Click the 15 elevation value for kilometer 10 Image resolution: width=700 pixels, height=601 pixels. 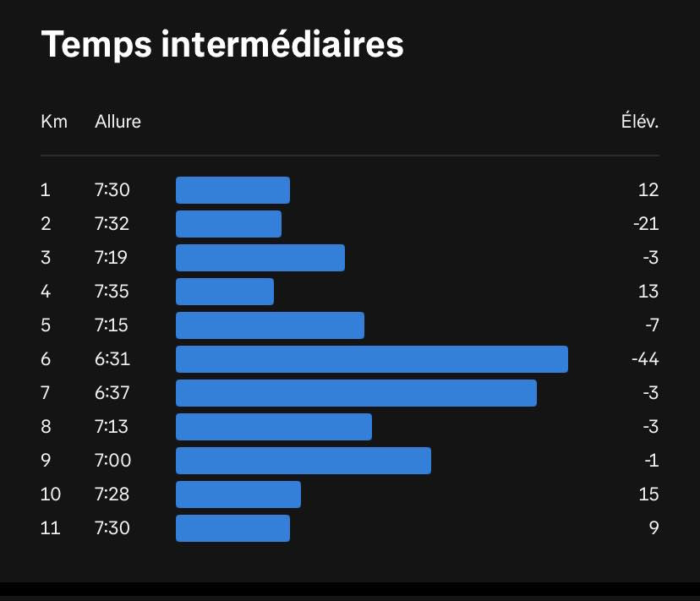pyautogui.click(x=648, y=494)
